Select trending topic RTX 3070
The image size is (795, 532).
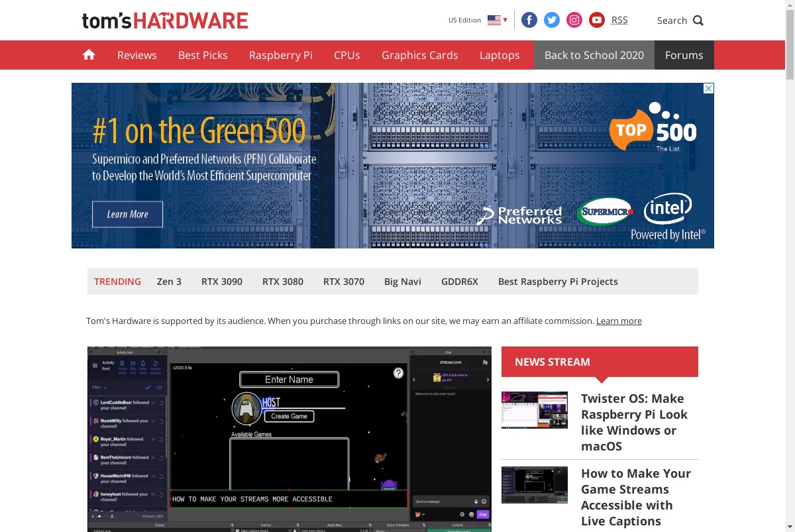tap(344, 282)
